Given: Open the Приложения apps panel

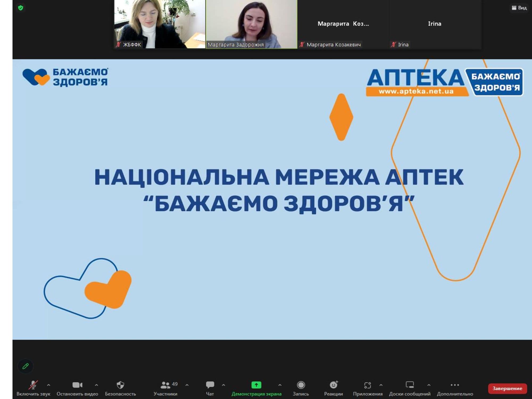Looking at the screenshot, I should [368, 388].
